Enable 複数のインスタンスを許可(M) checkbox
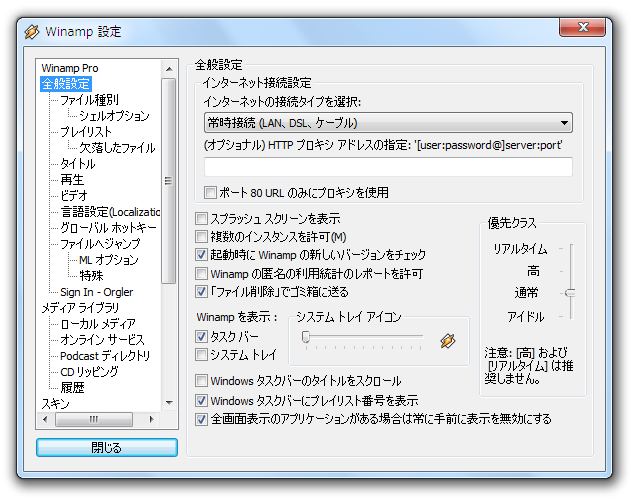 click(x=201, y=236)
